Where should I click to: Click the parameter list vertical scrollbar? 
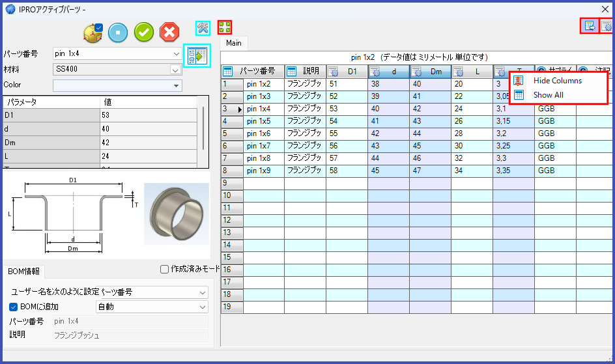[203, 130]
